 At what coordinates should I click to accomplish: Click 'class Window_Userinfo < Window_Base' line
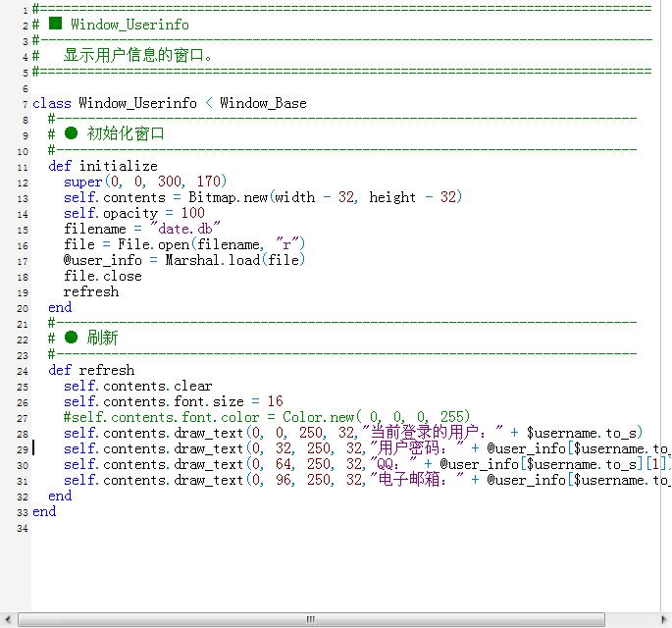click(170, 103)
